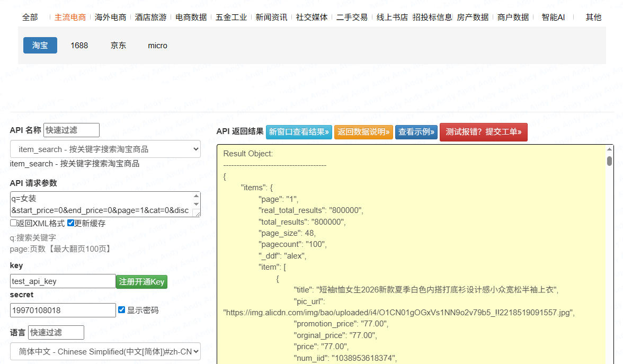Choose the 淘宝 platform button

(x=40, y=46)
